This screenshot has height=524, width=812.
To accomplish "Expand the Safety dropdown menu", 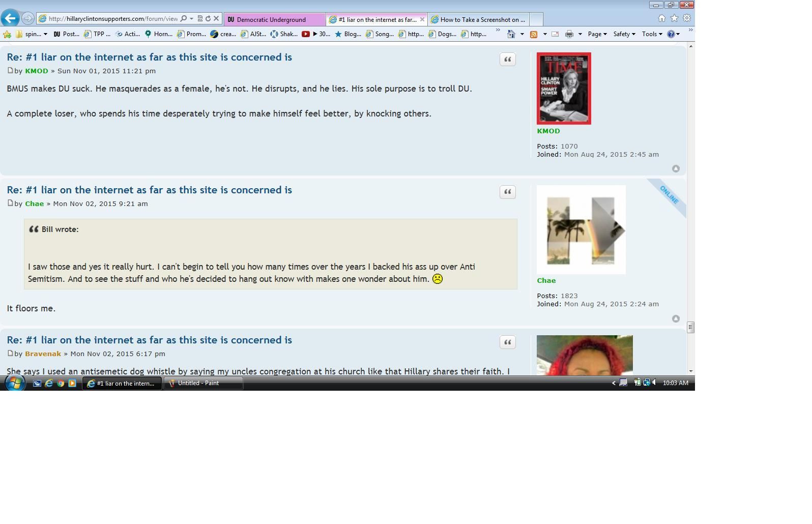I will 624,34.
